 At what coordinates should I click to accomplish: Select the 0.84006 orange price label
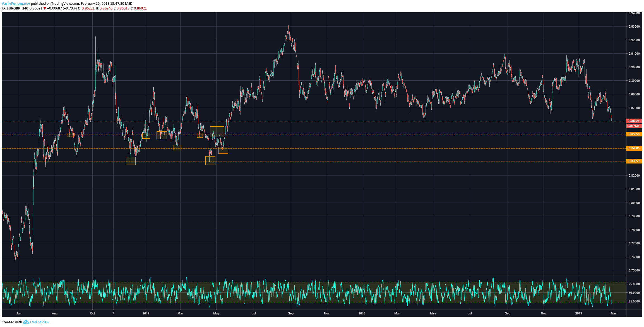634,148
